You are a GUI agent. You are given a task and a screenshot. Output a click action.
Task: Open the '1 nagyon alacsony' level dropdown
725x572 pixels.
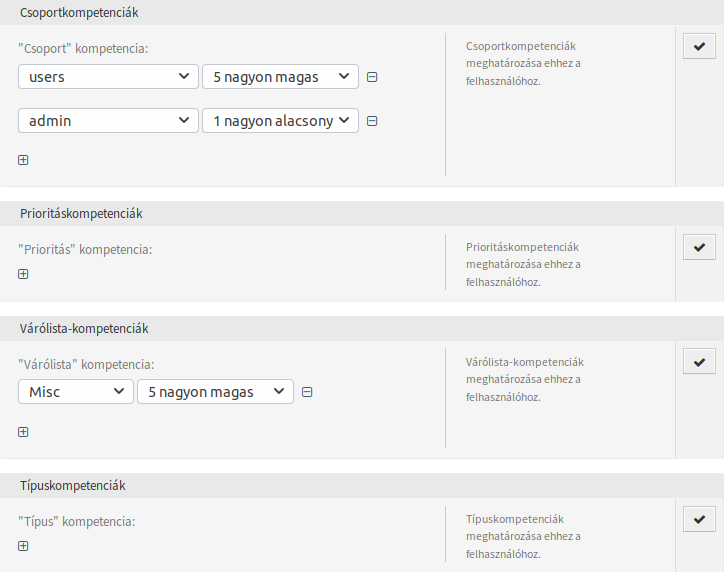point(280,121)
